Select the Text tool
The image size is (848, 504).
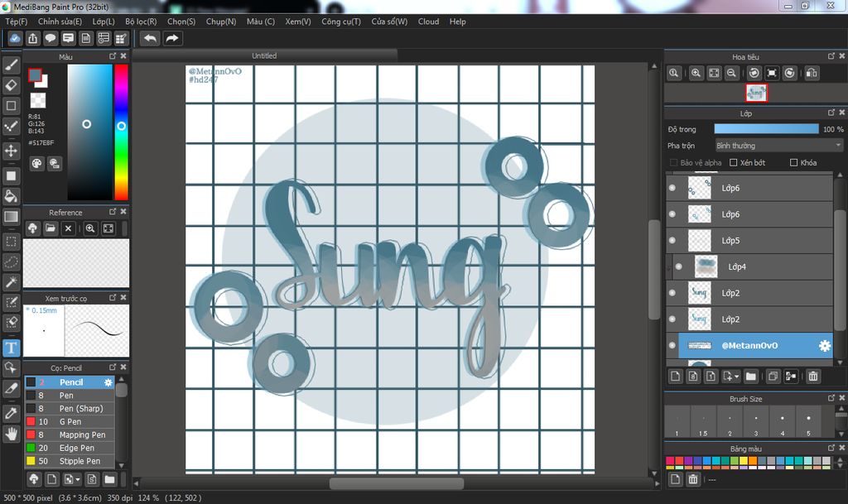point(12,348)
